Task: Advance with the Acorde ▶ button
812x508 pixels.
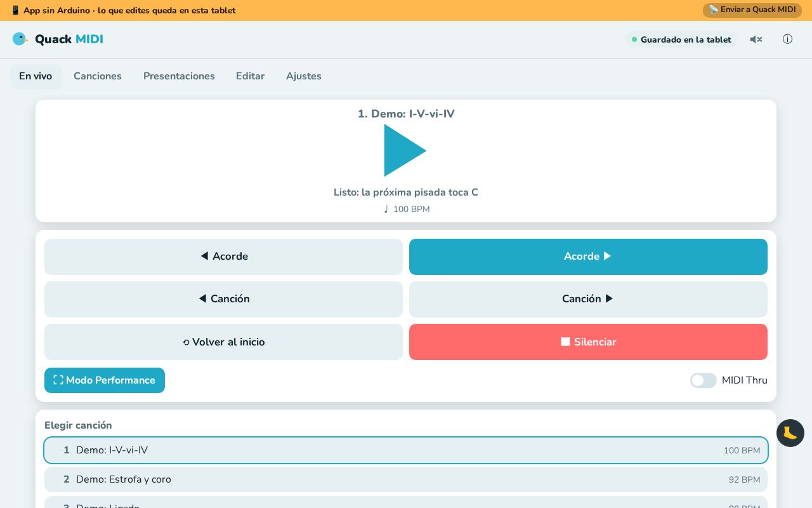Action: [588, 257]
